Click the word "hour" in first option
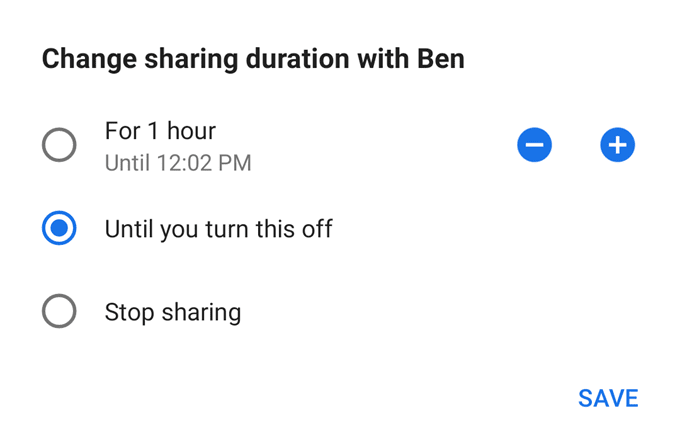 [x=188, y=131]
